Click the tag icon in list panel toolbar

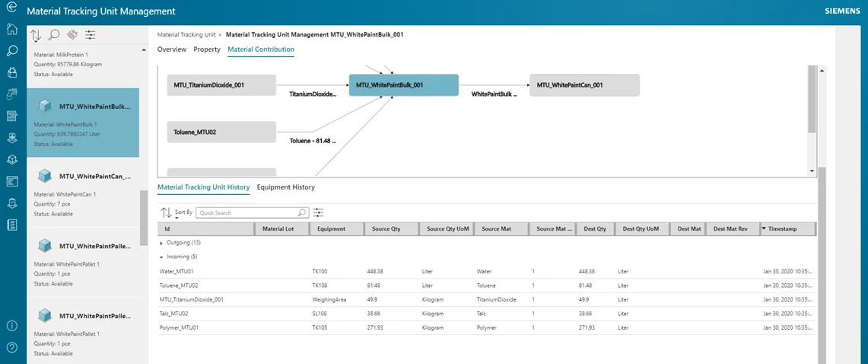(72, 35)
